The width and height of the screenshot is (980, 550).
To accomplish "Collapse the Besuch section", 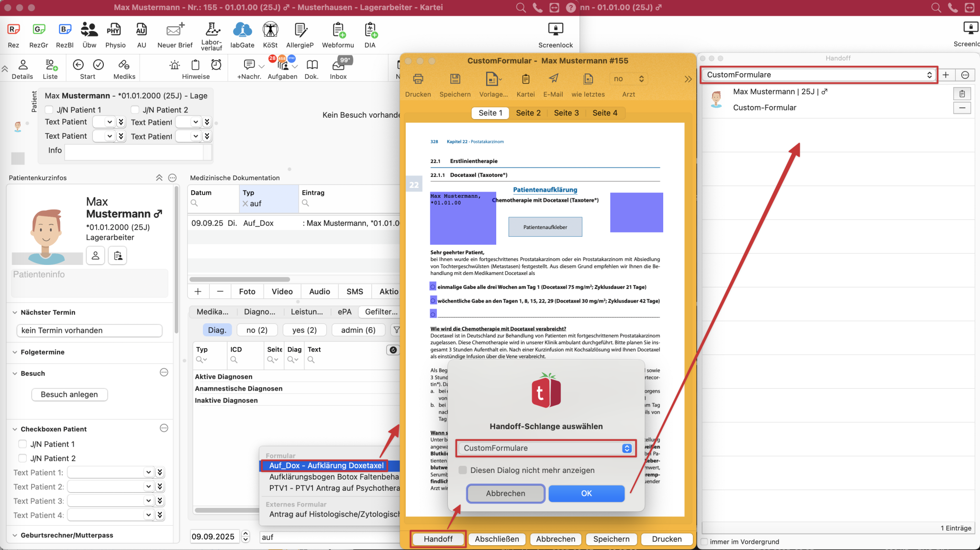I will (15, 374).
